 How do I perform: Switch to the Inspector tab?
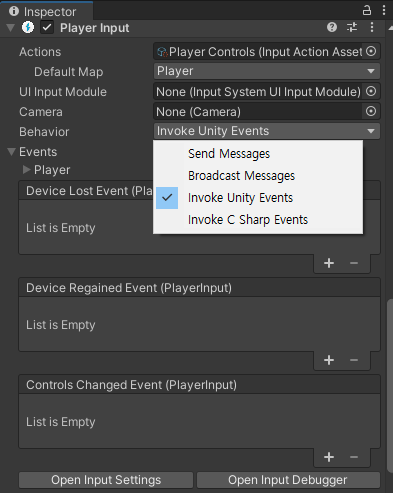(x=47, y=11)
